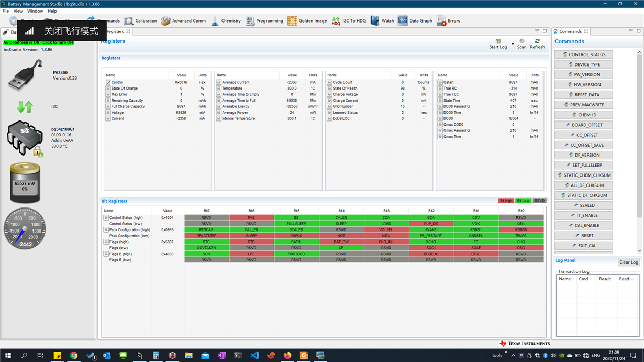
Task: Send the DEVICE_TYPE command
Action: tap(584, 64)
